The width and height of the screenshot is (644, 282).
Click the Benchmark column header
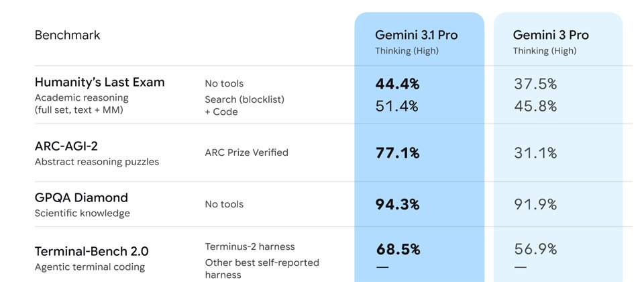pyautogui.click(x=67, y=35)
